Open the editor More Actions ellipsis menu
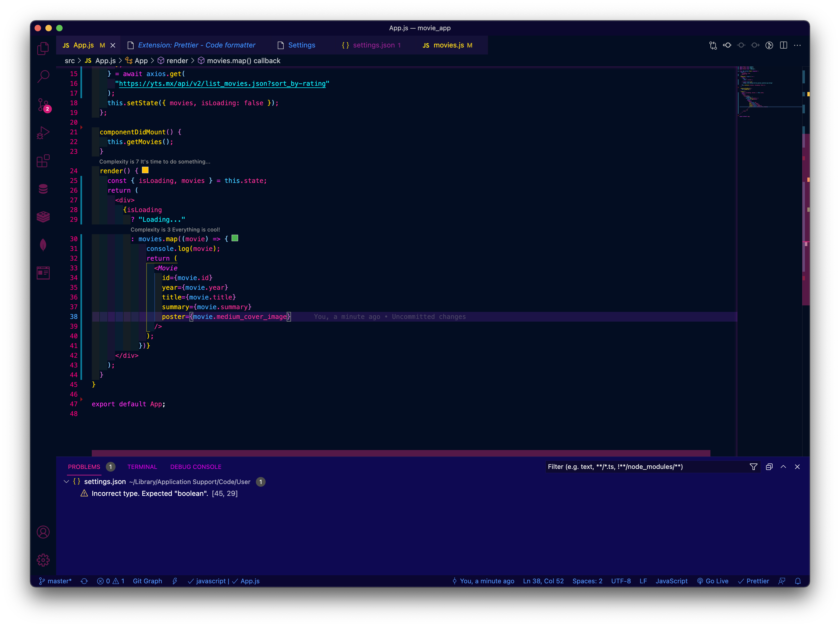840x627 pixels. (797, 45)
